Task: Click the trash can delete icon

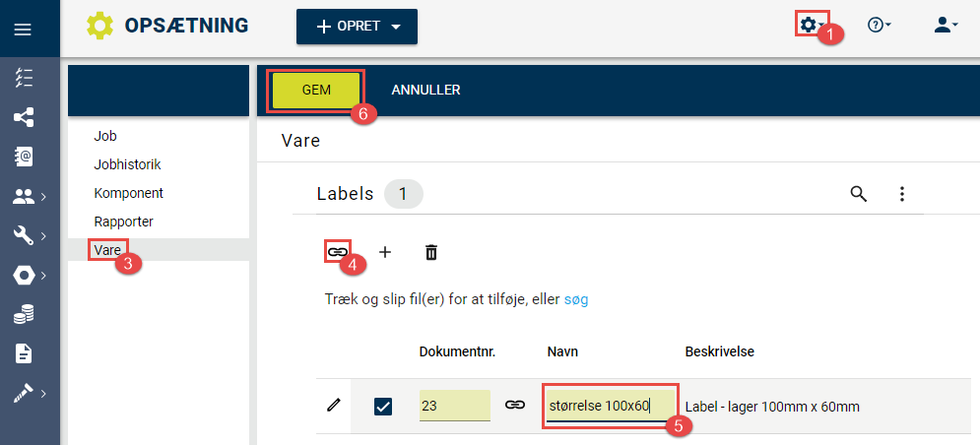Action: click(x=430, y=252)
